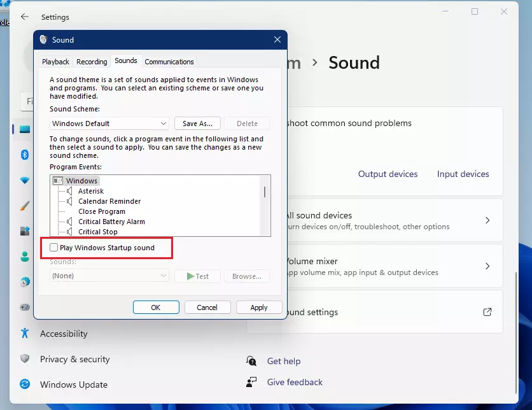The width and height of the screenshot is (532, 410).
Task: Open the Sound Scheme dropdown showing Windows Default
Action: coord(109,124)
